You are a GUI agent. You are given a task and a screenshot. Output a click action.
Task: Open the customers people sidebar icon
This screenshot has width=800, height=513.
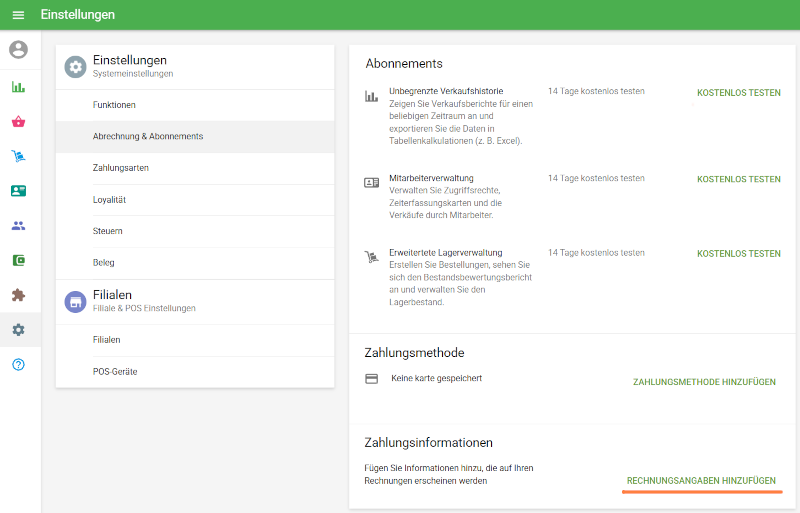click(18, 226)
